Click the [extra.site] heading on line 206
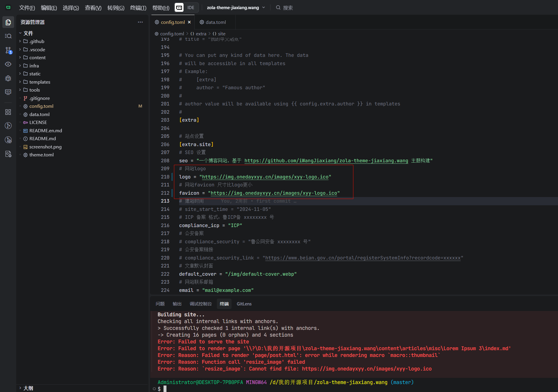 click(196, 144)
